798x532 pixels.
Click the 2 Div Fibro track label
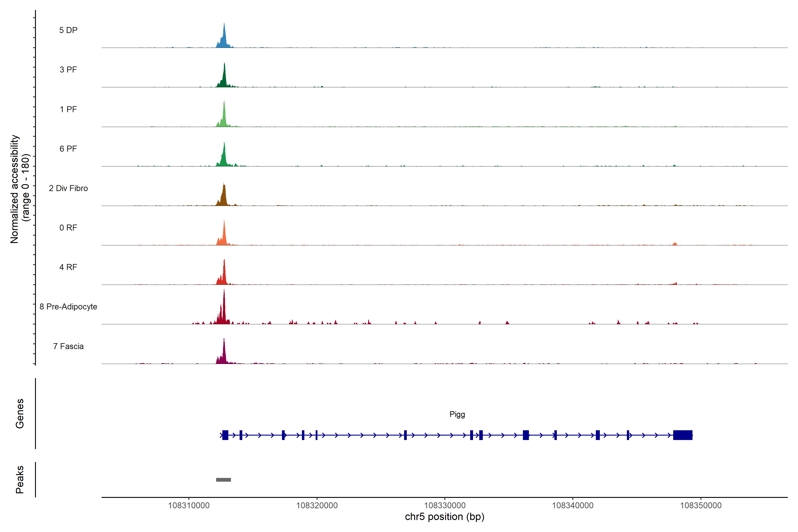(x=68, y=188)
